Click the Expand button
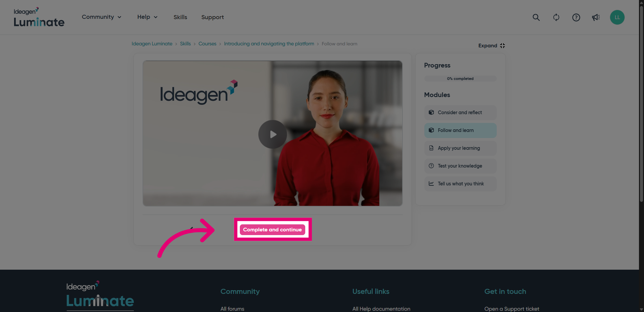The image size is (644, 312). (491, 46)
